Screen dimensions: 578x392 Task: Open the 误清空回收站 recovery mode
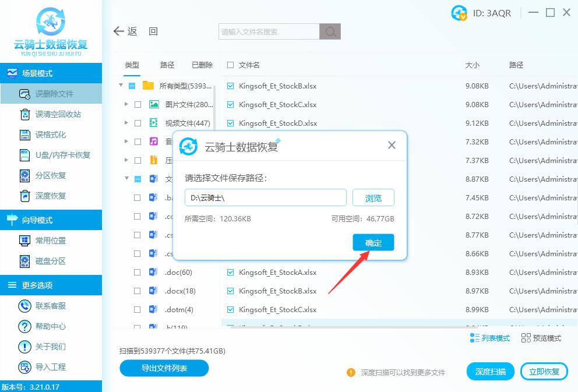[x=51, y=114]
